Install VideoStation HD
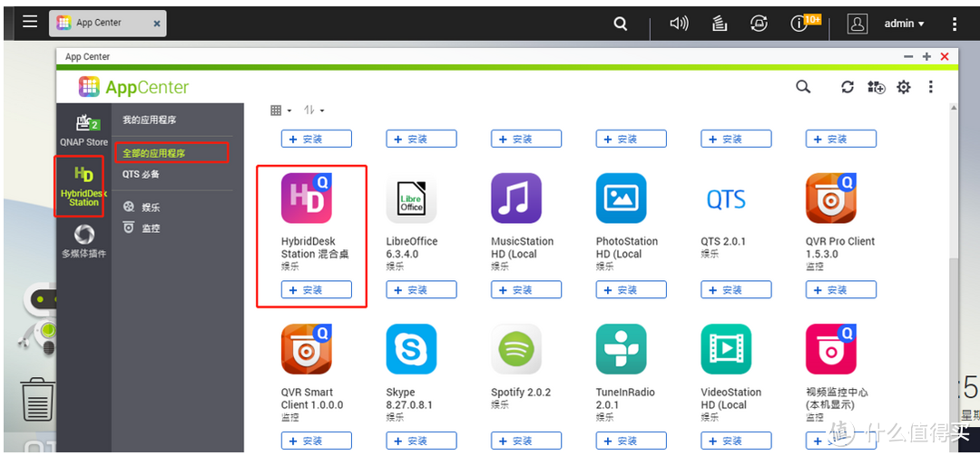Screen dimensions: 980x456 pyautogui.click(x=736, y=441)
